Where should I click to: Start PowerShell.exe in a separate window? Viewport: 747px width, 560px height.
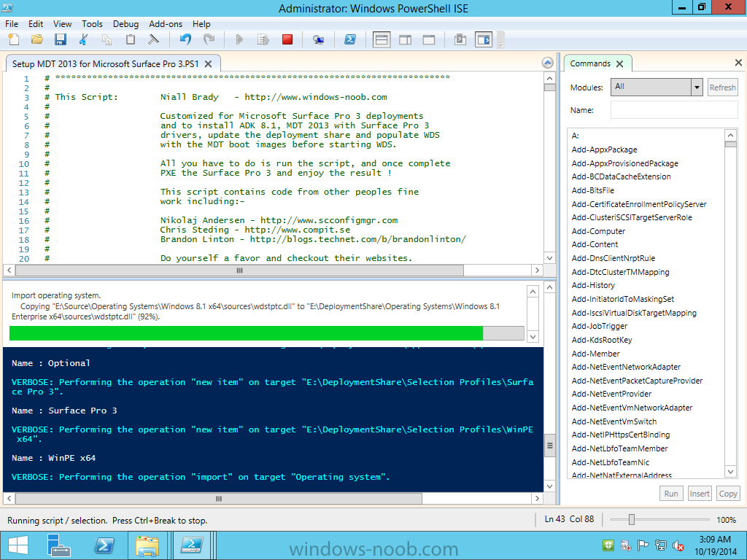pyautogui.click(x=350, y=39)
